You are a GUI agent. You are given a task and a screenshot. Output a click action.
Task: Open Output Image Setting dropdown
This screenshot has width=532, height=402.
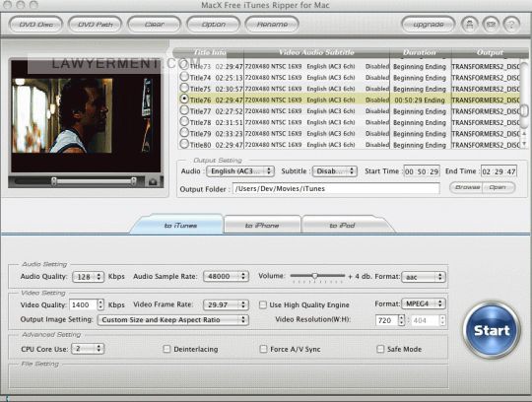(173, 320)
